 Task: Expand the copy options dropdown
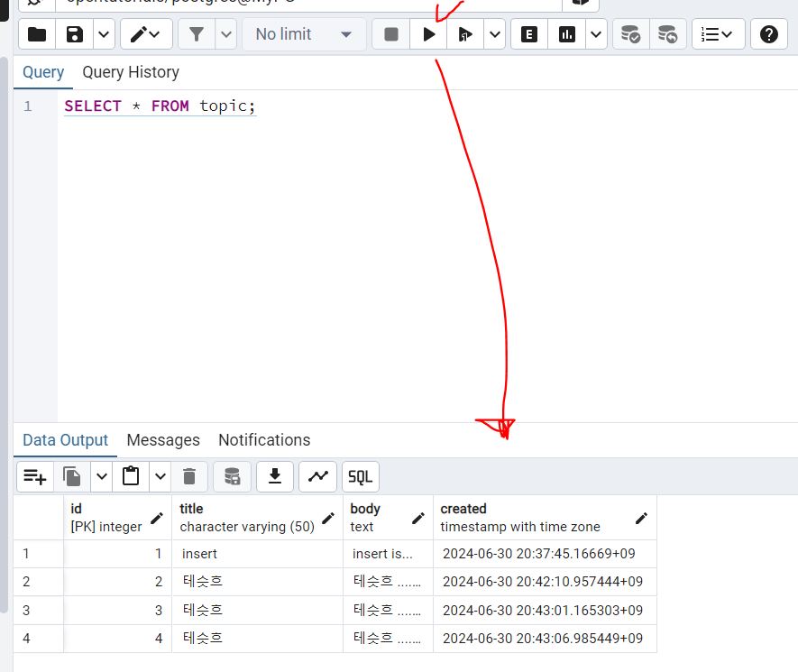pos(102,477)
